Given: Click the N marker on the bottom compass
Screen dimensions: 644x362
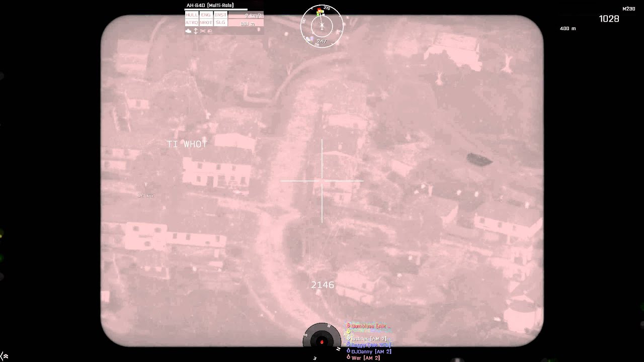Looking at the screenshot, I should 338,349.
